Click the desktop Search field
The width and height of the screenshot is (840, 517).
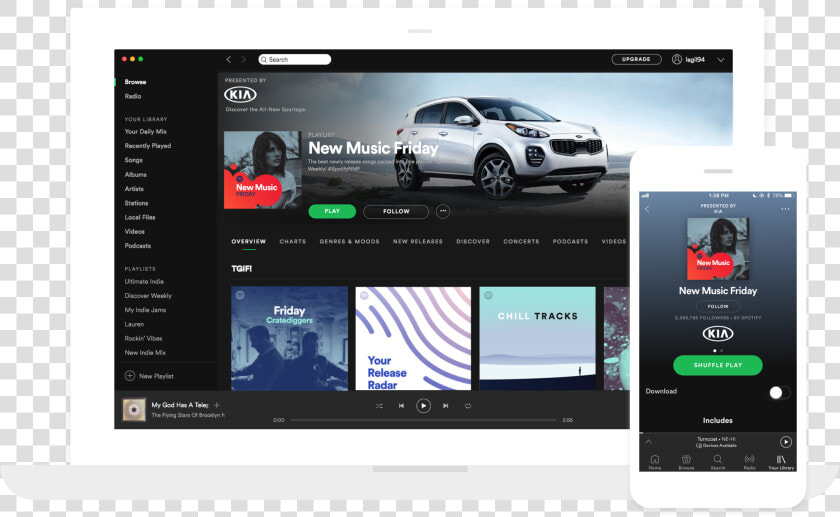[x=295, y=59]
